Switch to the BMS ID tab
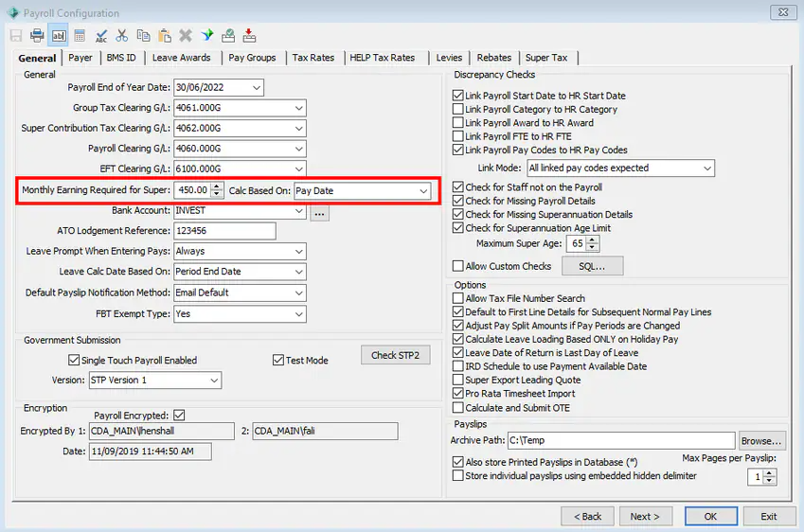 [121, 58]
